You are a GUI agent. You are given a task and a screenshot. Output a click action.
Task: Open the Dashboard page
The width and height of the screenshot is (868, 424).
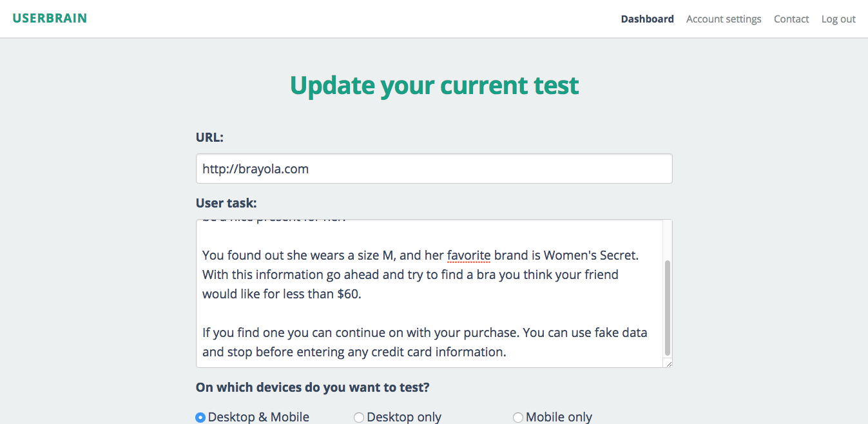tap(647, 19)
